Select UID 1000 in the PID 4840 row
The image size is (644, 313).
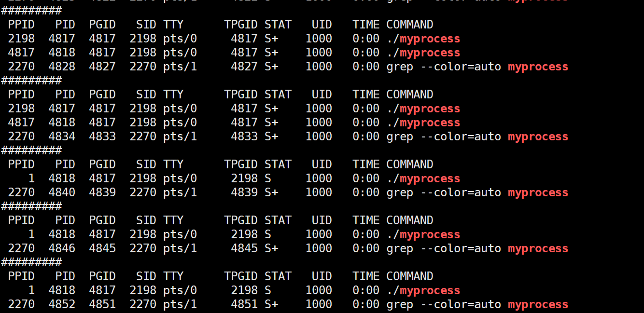click(319, 192)
